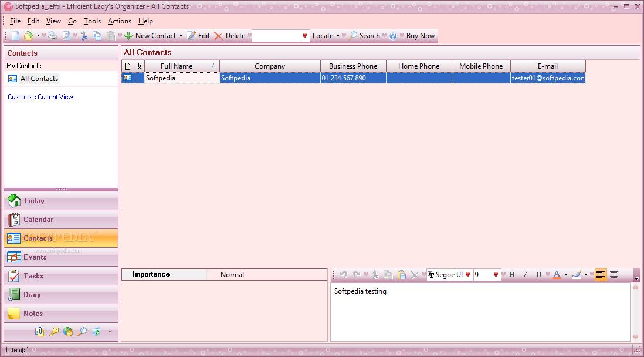This screenshot has height=357, width=644.
Task: Open the Segoe UI font name dropdown
Action: 467,275
